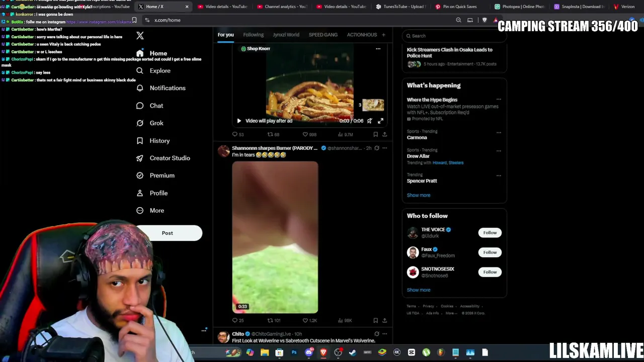
Task: Expand the Knorr video to fullscreen
Action: click(380, 121)
